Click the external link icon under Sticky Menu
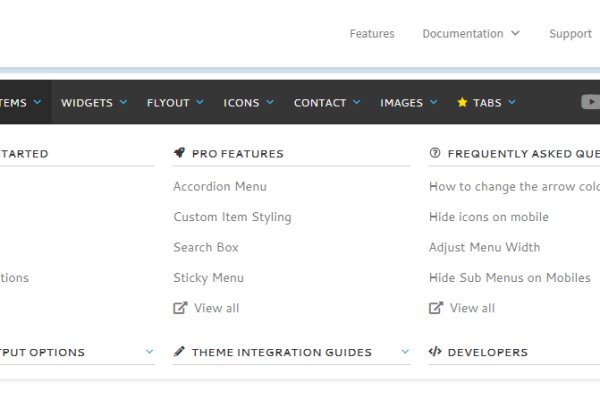600x400 pixels. click(180, 308)
